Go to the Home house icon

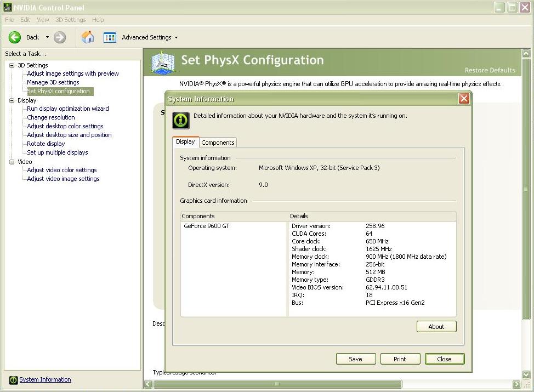88,37
